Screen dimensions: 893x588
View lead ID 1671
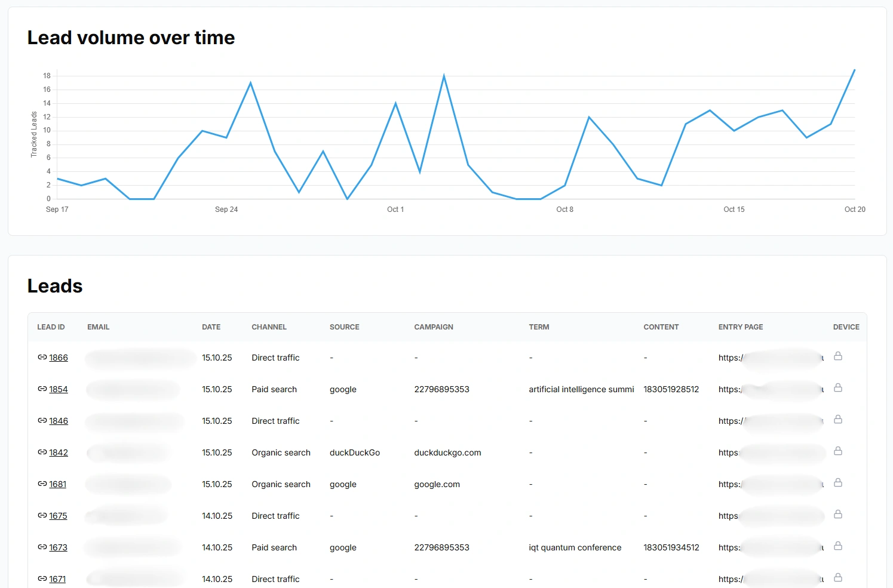click(x=57, y=579)
